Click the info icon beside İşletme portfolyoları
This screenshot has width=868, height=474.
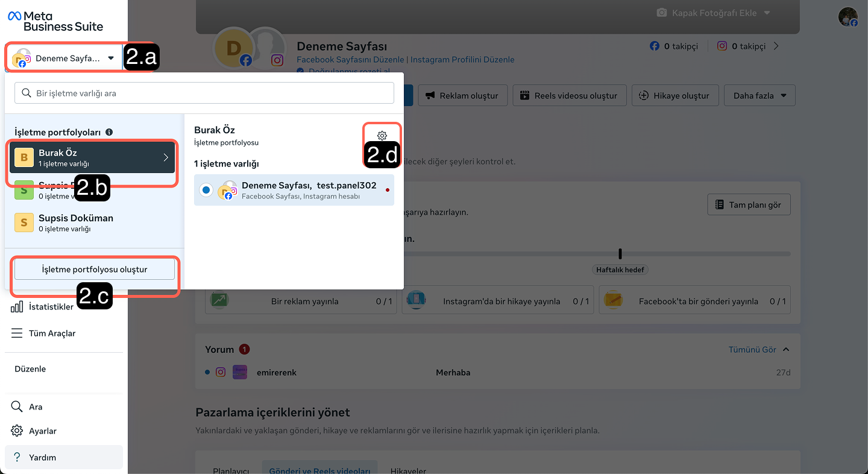(109, 132)
